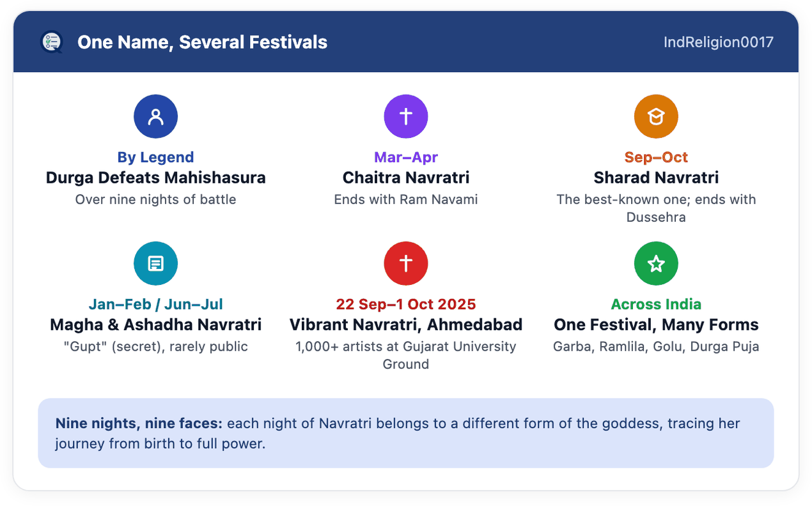Click the '22 Sep–1 Oct 2025' date label
Screen dimensions: 812x506
tap(406, 304)
